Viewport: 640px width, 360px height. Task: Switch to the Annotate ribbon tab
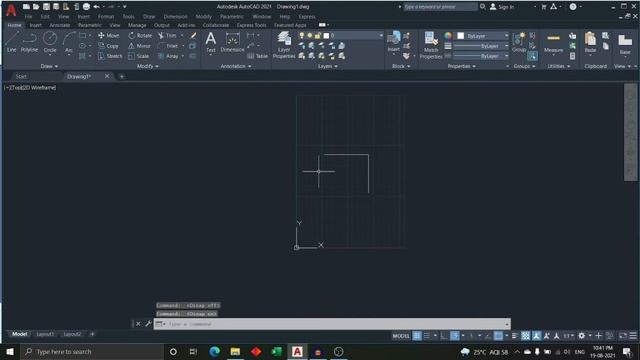coord(60,25)
